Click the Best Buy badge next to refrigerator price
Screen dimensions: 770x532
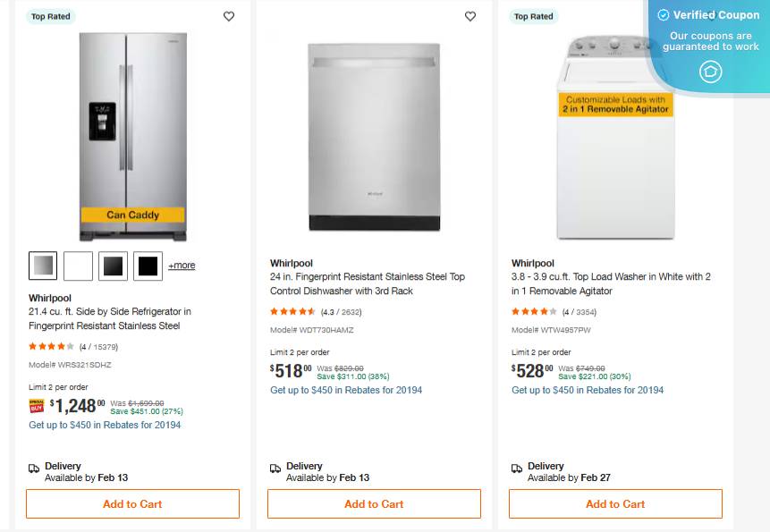36,405
